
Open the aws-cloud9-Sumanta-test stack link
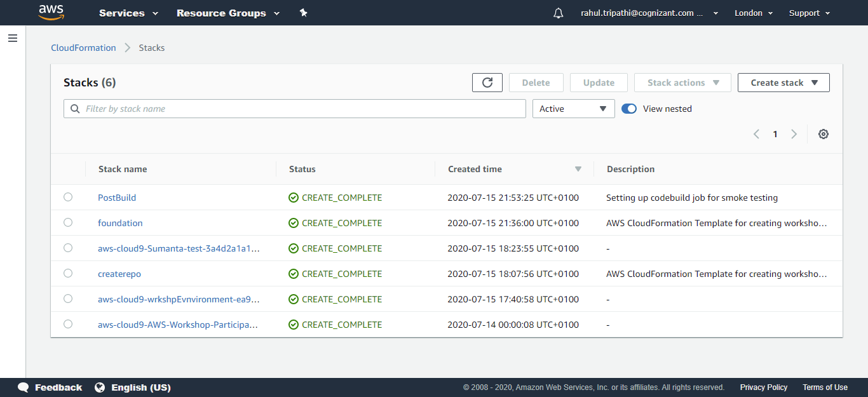coord(179,248)
